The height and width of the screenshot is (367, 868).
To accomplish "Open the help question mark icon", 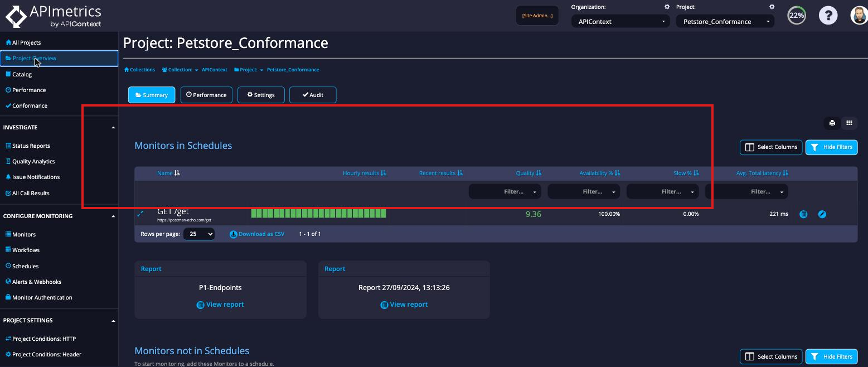I will [x=828, y=15].
